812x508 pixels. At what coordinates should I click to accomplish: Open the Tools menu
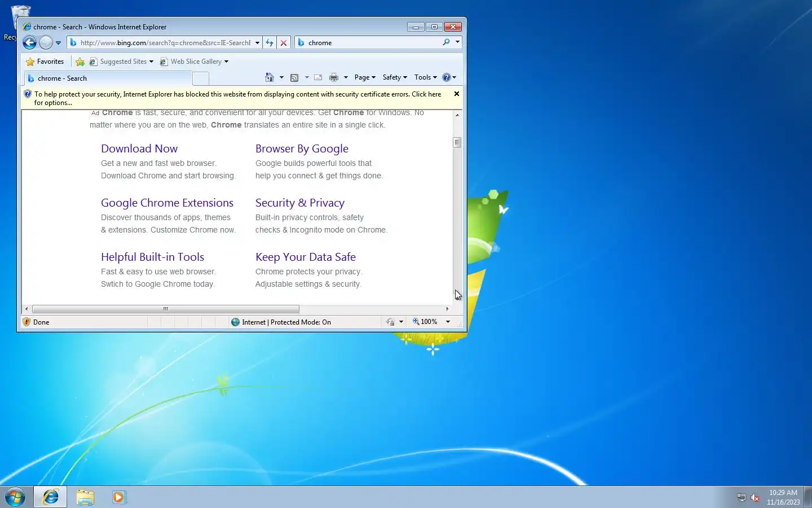pos(426,77)
